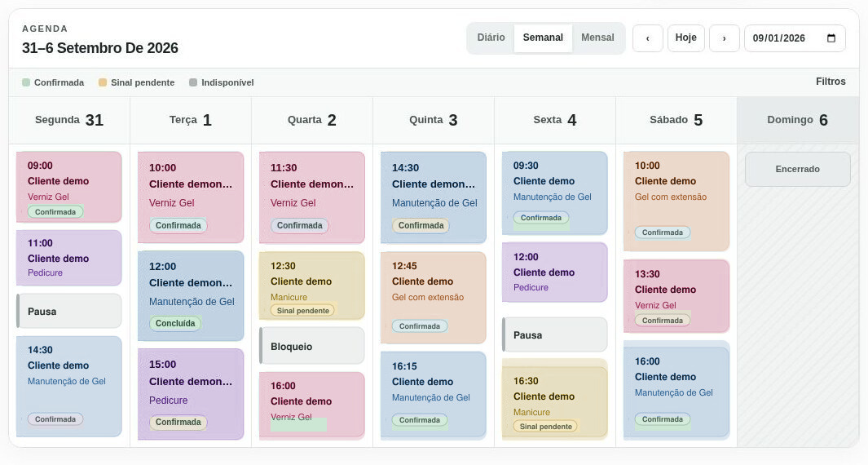Image resolution: width=868 pixels, height=465 pixels.
Task: Click Confirmada badge on Thursday 12:45
Action: point(420,325)
